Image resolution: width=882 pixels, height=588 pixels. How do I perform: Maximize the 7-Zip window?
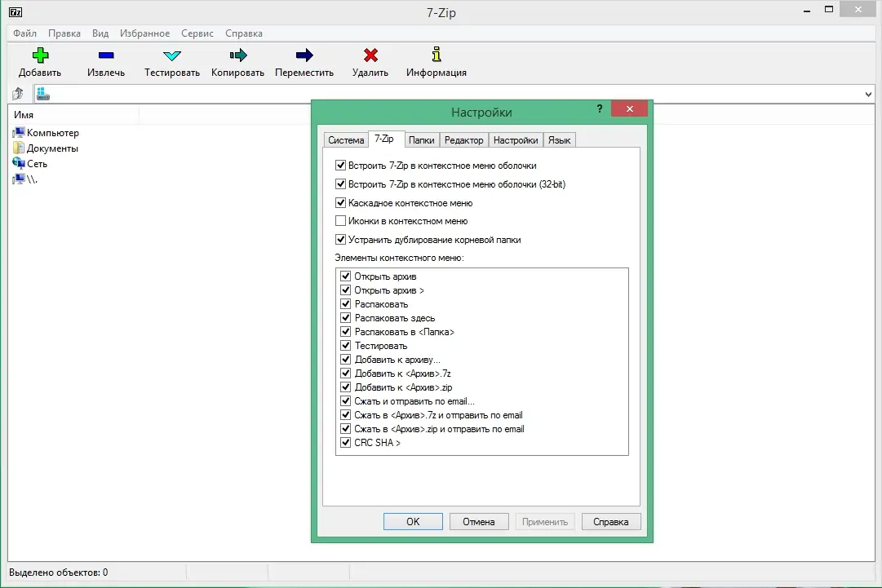click(x=829, y=10)
